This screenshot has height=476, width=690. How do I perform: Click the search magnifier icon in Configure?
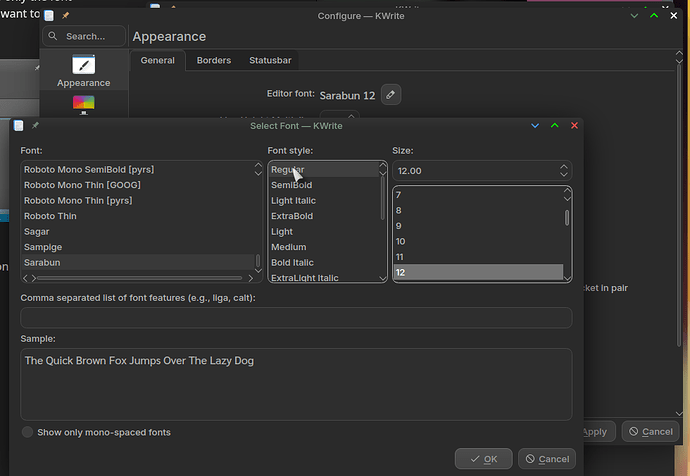tap(53, 36)
